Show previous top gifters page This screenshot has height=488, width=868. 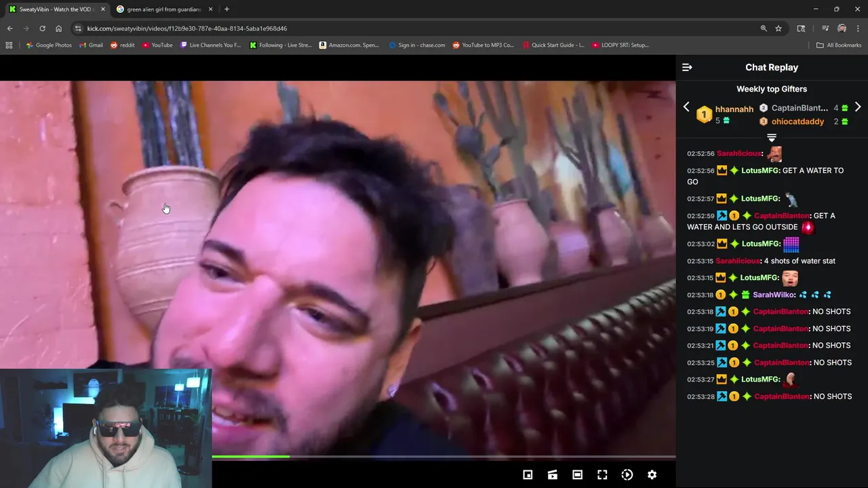coord(686,107)
